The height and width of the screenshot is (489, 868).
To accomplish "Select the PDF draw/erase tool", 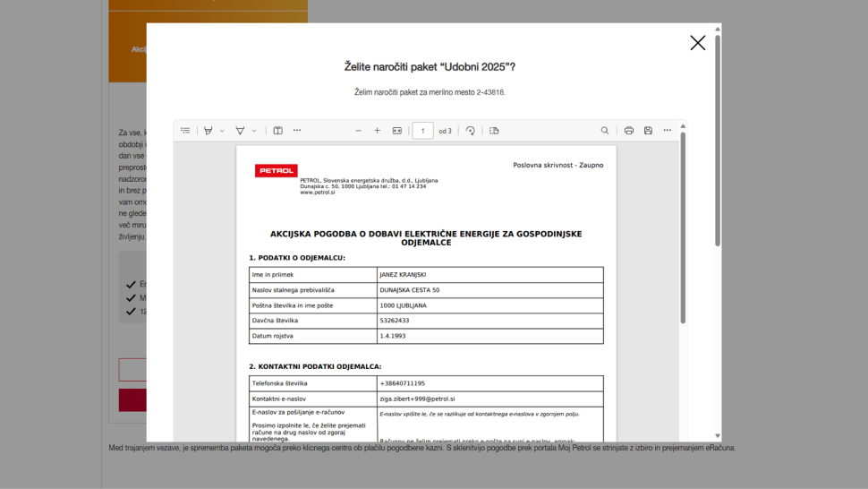I will pyautogui.click(x=240, y=131).
